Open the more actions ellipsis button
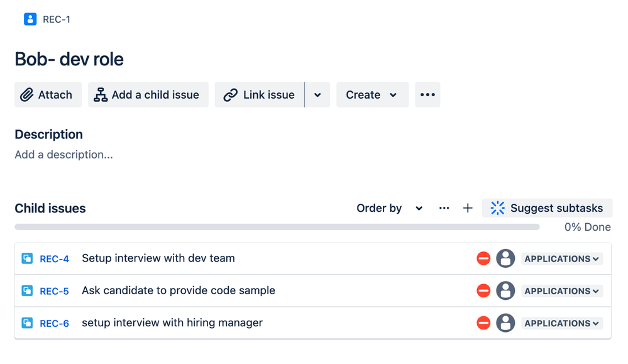 pos(427,95)
